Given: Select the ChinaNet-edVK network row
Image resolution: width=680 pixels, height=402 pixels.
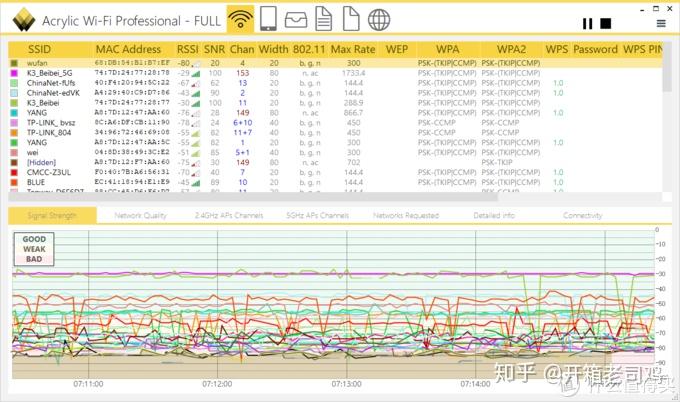Looking at the screenshot, I should coord(335,93).
